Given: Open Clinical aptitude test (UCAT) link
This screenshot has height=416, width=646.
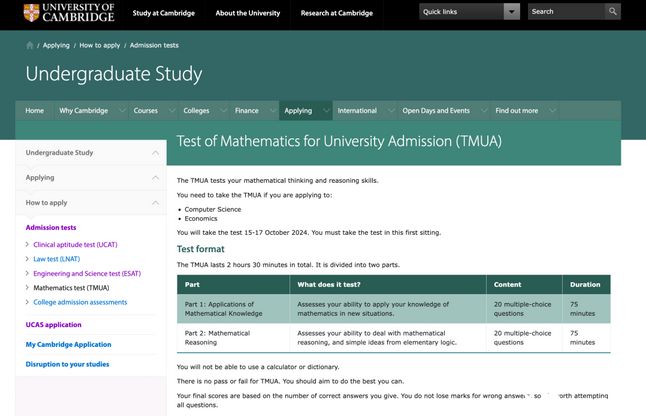Looking at the screenshot, I should [x=75, y=245].
